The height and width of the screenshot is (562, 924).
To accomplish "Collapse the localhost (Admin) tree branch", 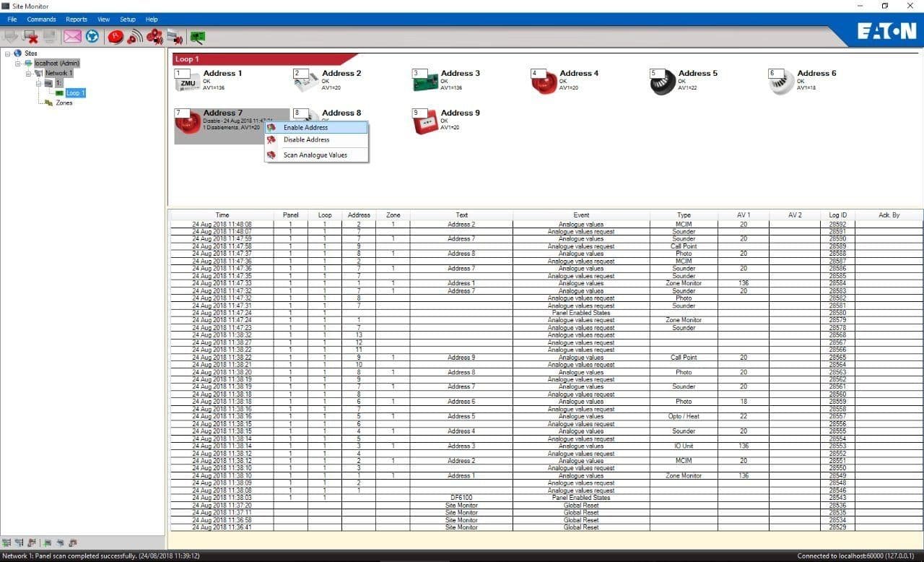I will [16, 63].
